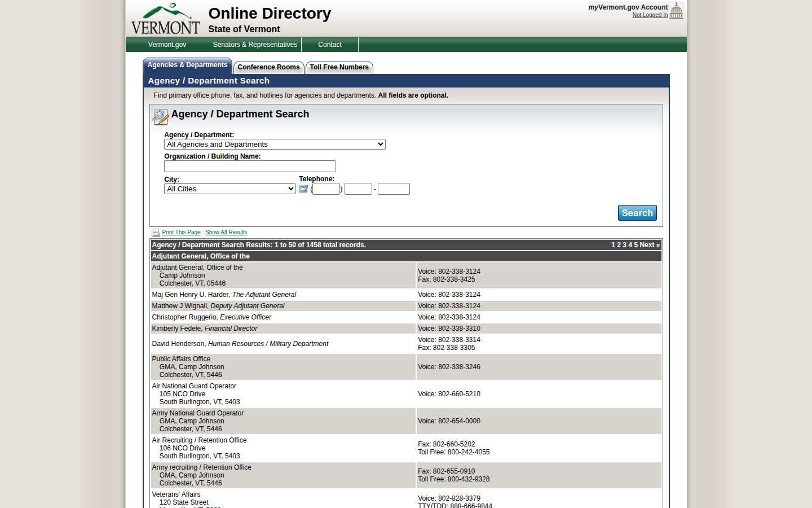The width and height of the screenshot is (812, 508).
Task: Click the Next » results link
Action: pyautogui.click(x=650, y=245)
